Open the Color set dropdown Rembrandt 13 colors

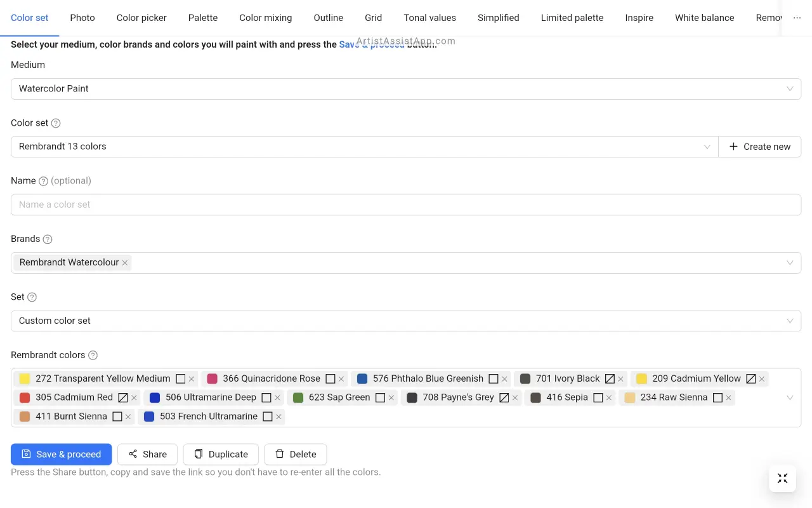point(365,147)
